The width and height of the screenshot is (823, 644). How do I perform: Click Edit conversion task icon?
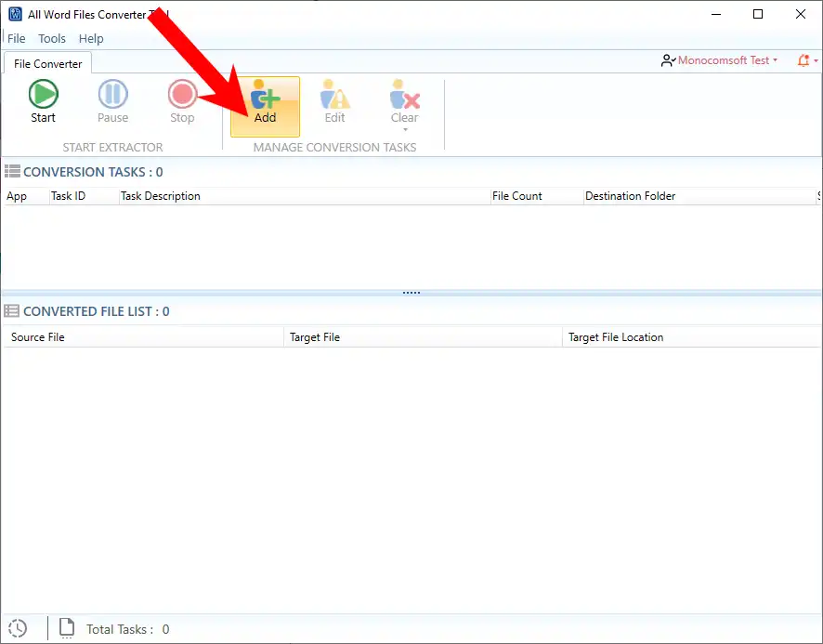[x=335, y=94]
